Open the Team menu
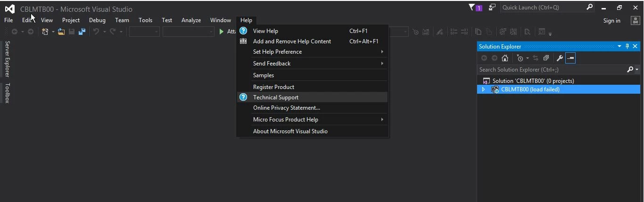This screenshot has width=644, height=202. (x=122, y=20)
